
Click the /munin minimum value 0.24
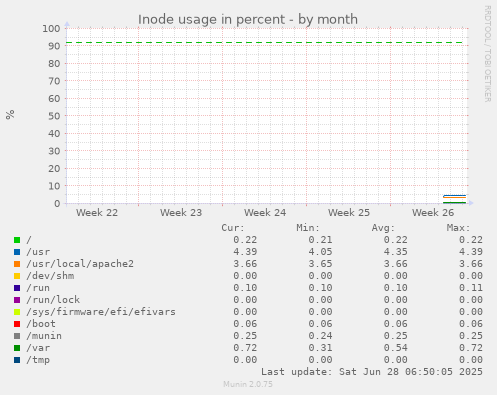(320, 336)
